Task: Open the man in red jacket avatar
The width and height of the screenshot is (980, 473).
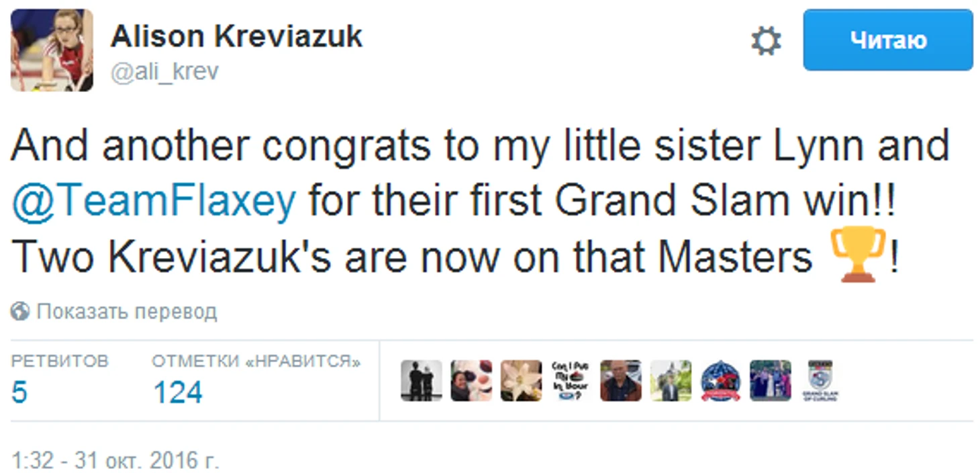Action: tap(620, 381)
